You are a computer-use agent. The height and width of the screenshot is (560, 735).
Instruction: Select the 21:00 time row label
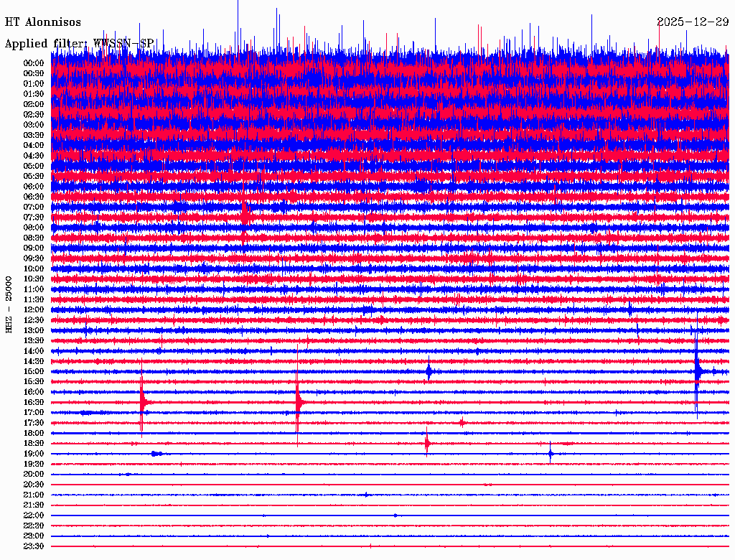[34, 495]
